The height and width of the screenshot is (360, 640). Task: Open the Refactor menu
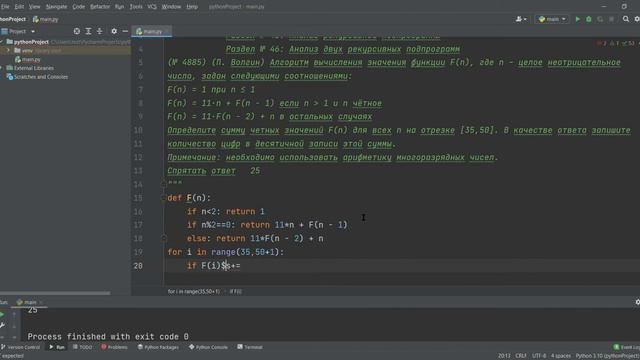tap(100, 7)
